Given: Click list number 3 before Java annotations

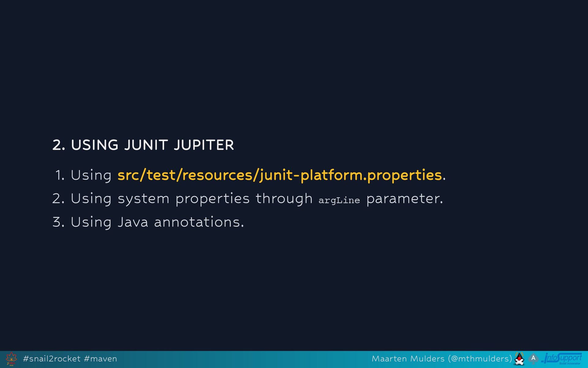Looking at the screenshot, I should [x=58, y=222].
